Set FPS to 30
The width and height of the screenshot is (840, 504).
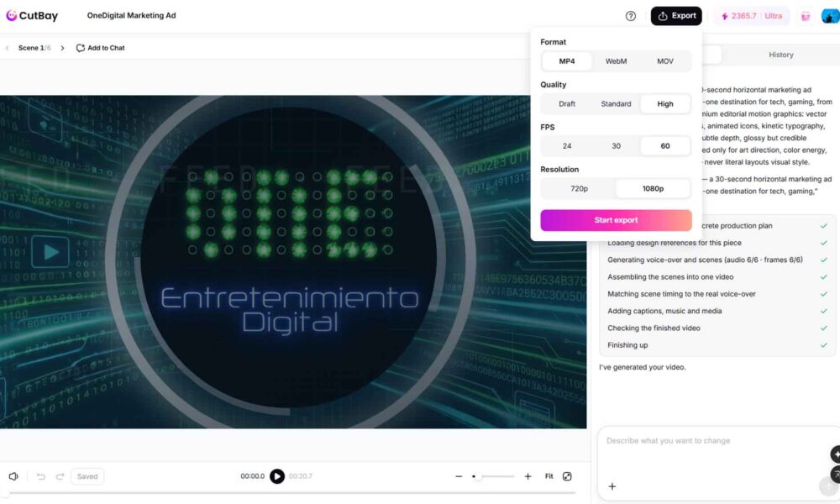616,146
